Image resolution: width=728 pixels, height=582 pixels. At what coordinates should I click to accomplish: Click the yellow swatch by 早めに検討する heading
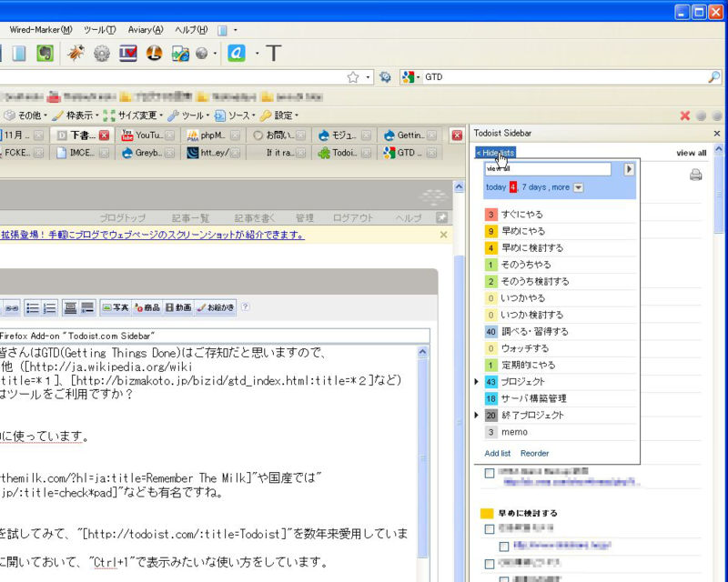(486, 513)
